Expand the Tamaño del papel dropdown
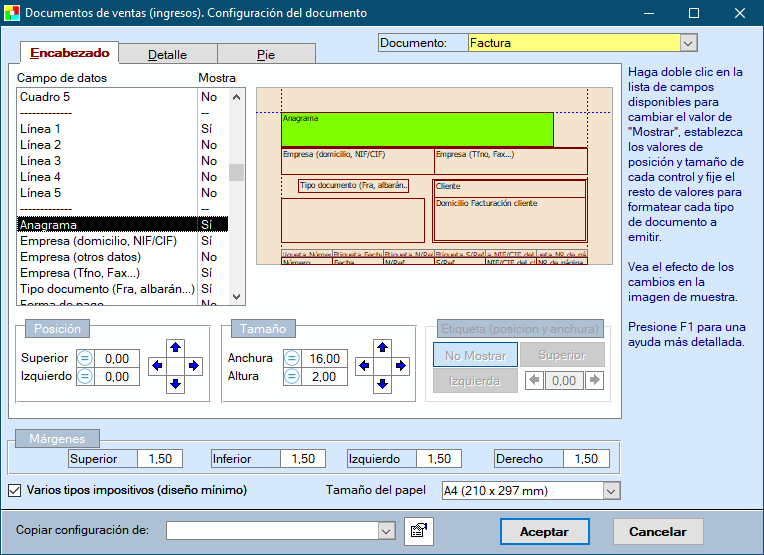 pyautogui.click(x=611, y=491)
